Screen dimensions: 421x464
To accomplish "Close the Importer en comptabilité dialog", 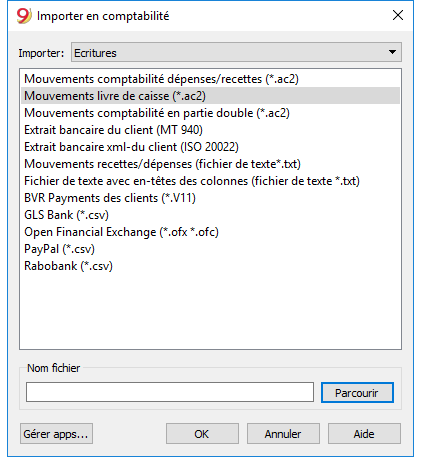I will [x=398, y=15].
